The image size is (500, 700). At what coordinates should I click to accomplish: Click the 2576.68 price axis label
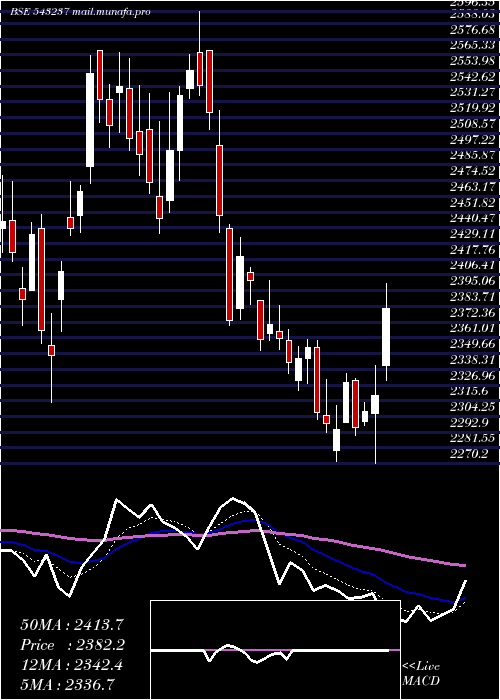pyautogui.click(x=472, y=30)
